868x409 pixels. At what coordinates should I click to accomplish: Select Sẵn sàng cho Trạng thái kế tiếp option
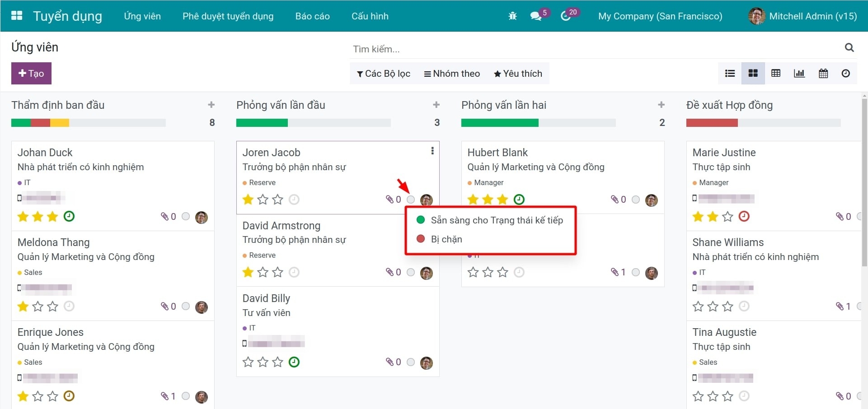[497, 220]
